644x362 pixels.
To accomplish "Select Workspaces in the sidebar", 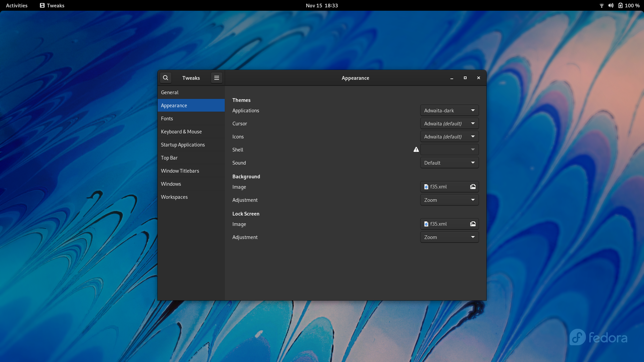I will pos(191,197).
